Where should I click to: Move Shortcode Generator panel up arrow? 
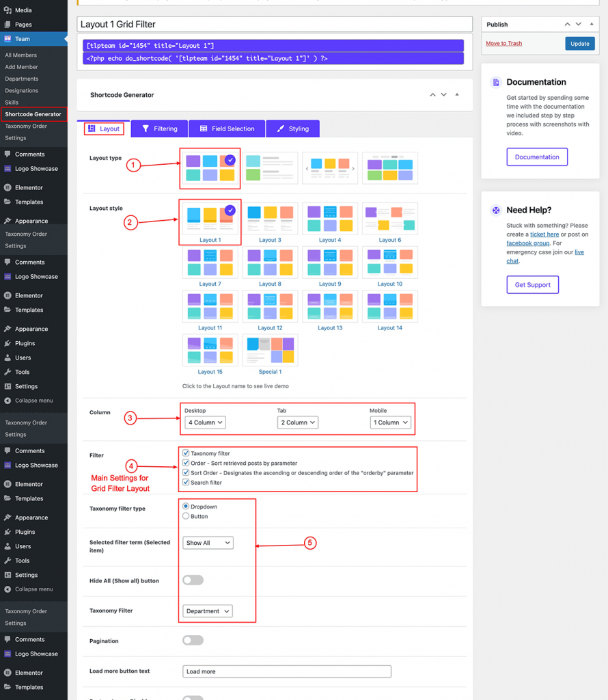pyautogui.click(x=432, y=94)
